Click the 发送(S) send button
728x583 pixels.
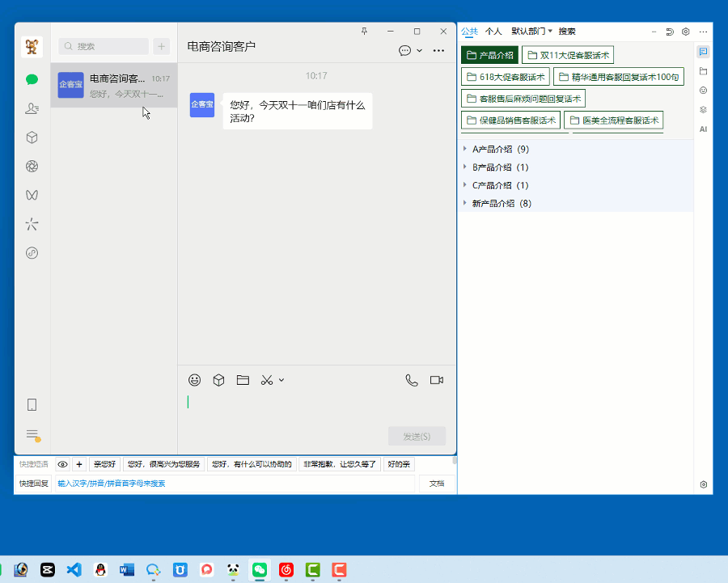coord(417,436)
